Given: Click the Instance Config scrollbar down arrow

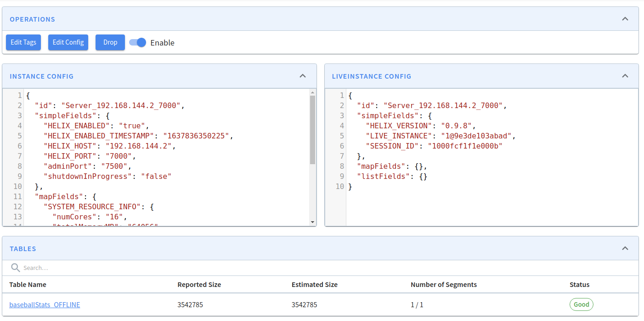Looking at the screenshot, I should [x=312, y=222].
